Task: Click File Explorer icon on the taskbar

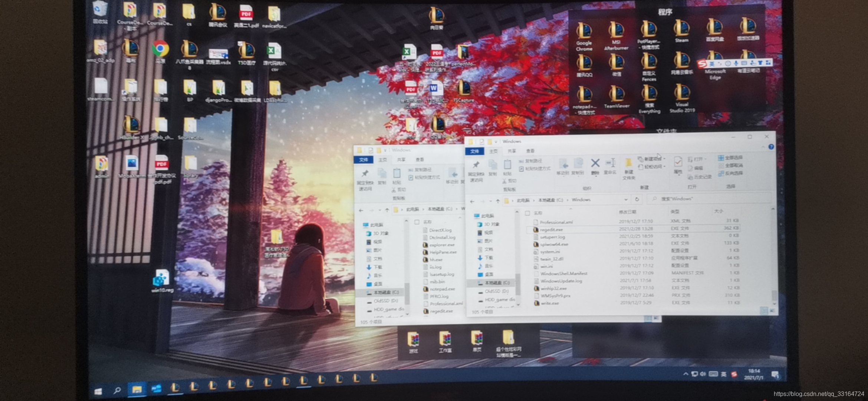Action: 137,389
